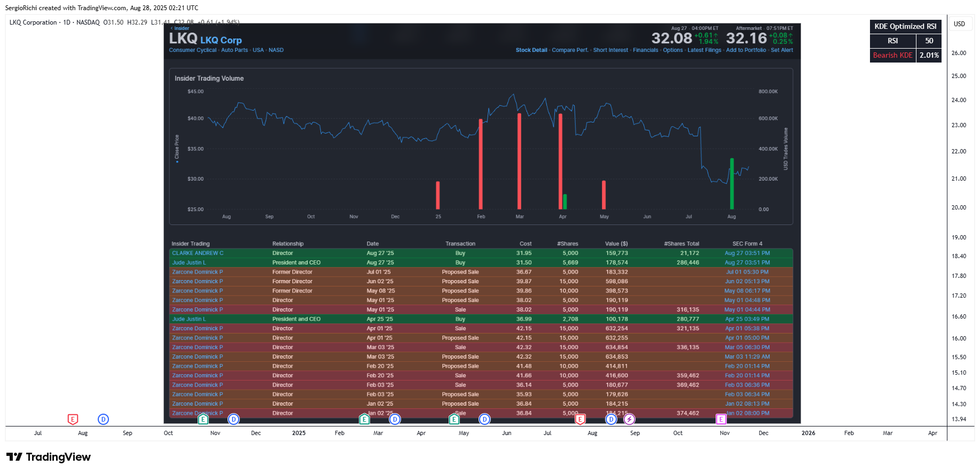This screenshot has height=473, width=980.
Task: Select the dividend marker between Mar and Apr 2025
Action: [x=395, y=420]
